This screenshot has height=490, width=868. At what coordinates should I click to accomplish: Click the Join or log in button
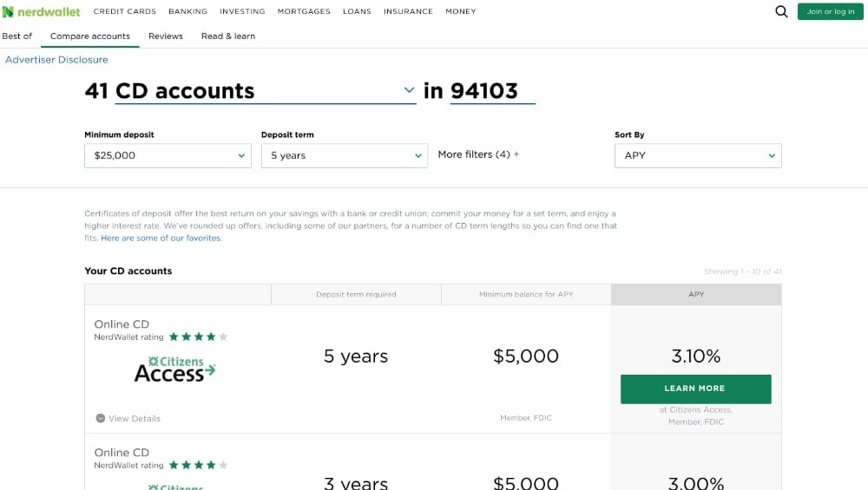[x=830, y=11]
